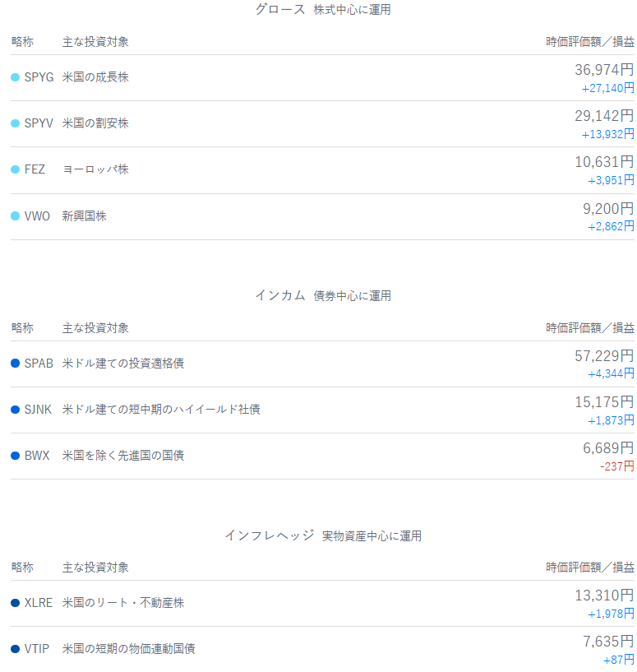Select the FEZ ticker label

click(x=35, y=169)
